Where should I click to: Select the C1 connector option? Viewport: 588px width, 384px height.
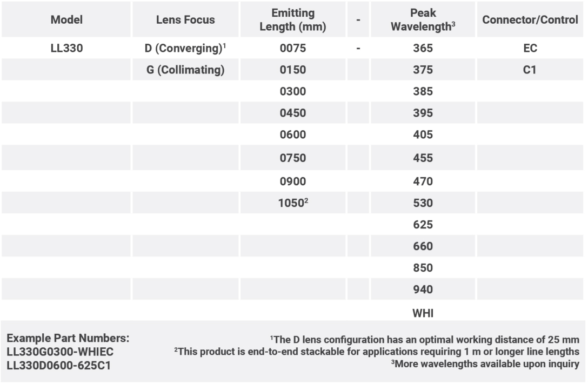click(530, 70)
